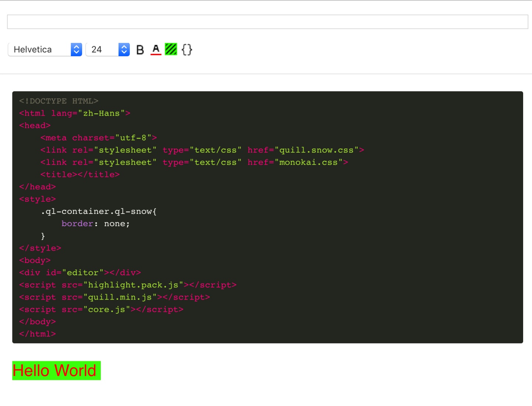This screenshot has width=532, height=406.
Task: Click the size dropdown stepper arrows
Action: (123, 49)
